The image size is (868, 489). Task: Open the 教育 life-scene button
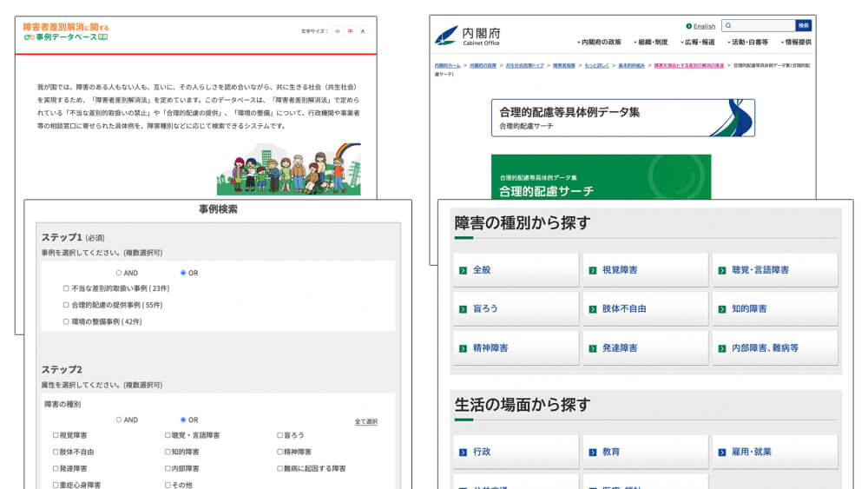(645, 453)
